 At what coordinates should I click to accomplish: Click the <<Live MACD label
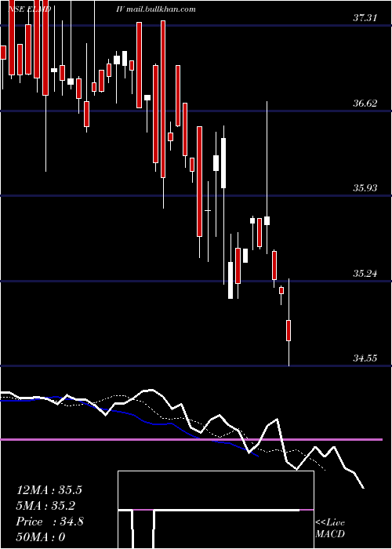click(330, 529)
